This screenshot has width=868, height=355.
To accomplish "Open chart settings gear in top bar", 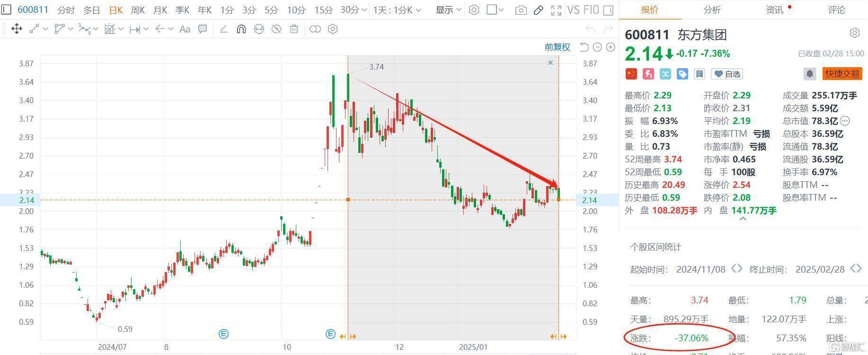I will [474, 9].
